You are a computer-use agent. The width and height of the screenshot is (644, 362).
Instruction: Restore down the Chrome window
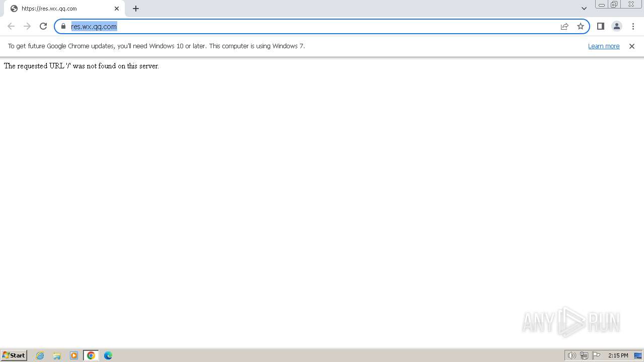click(614, 5)
